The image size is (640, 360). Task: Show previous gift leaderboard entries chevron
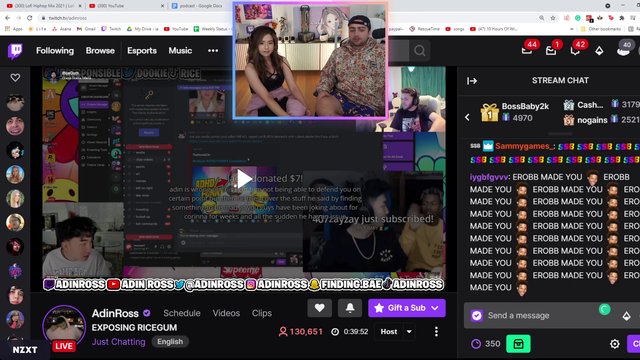(x=467, y=118)
